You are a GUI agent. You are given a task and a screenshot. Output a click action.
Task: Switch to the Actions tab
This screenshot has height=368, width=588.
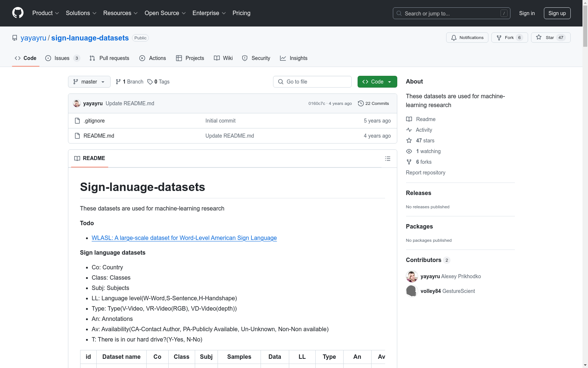click(153, 58)
